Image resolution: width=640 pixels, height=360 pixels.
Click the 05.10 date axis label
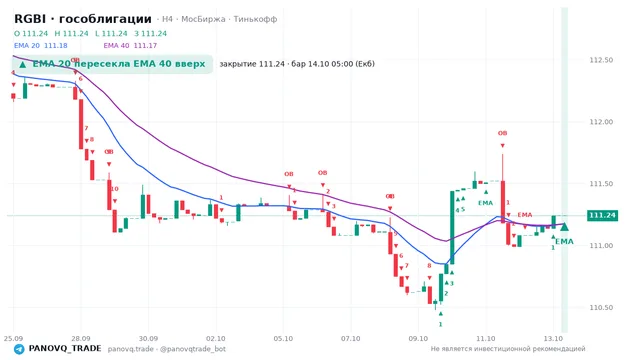[283, 338]
